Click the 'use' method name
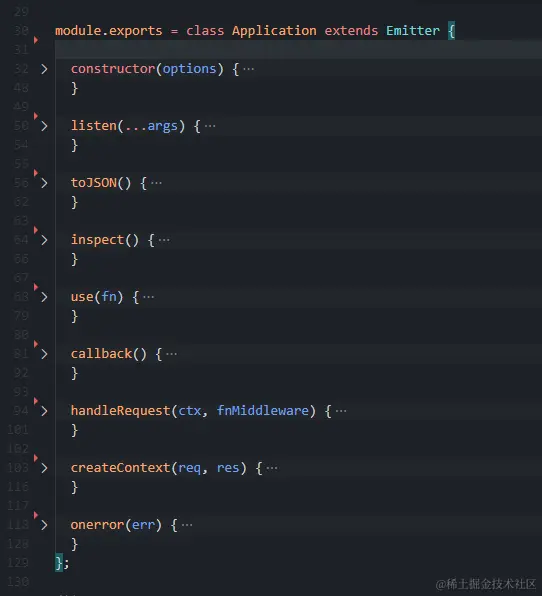The image size is (542, 596). (x=82, y=297)
